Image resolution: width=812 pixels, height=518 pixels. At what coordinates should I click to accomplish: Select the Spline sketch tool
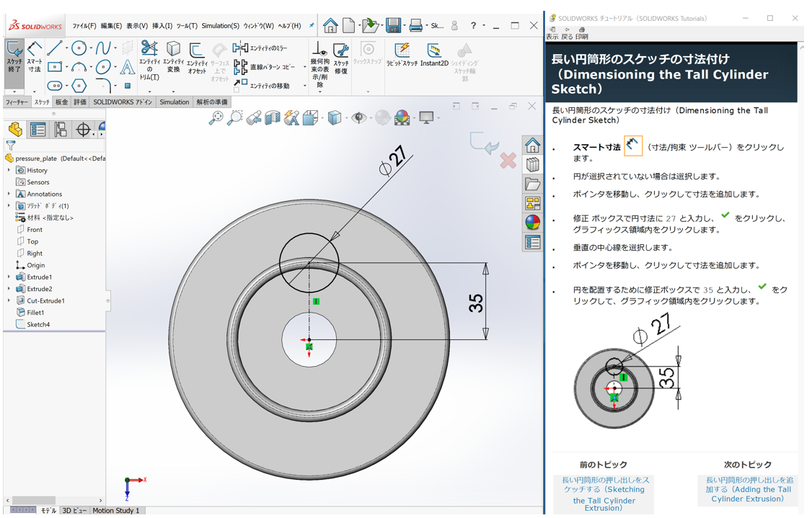103,48
